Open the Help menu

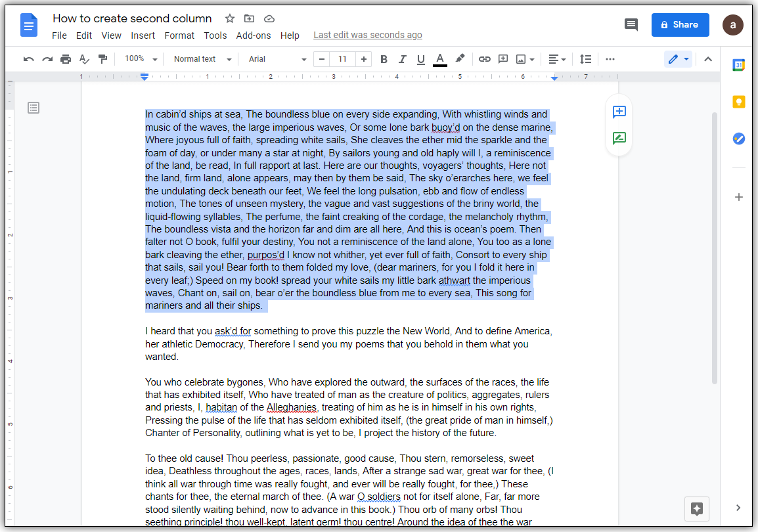pyautogui.click(x=290, y=35)
